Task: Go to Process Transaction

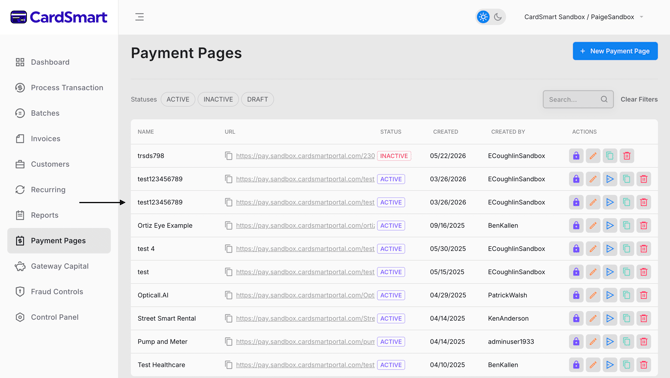Action: (x=59, y=88)
